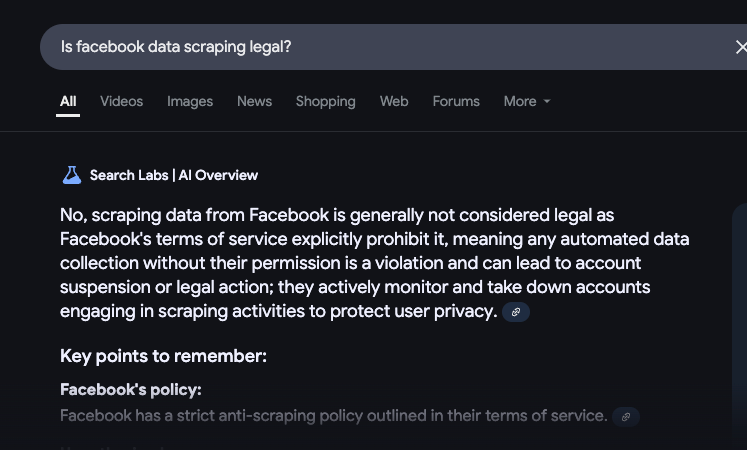747x450 pixels.
Task: Go to the Web results tab
Action: [394, 101]
